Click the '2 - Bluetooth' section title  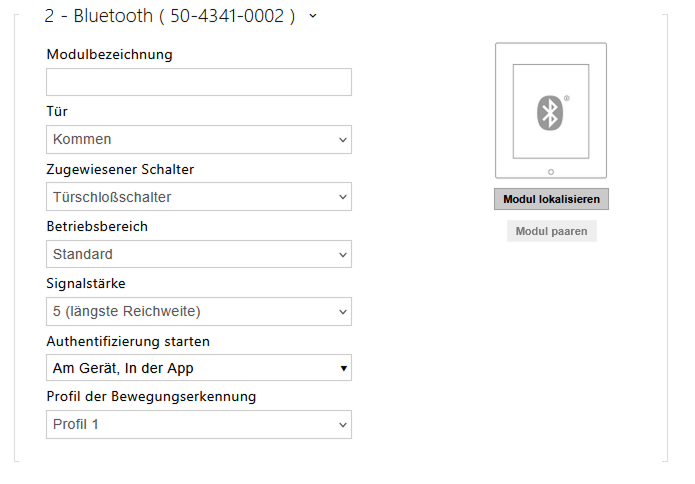(169, 16)
